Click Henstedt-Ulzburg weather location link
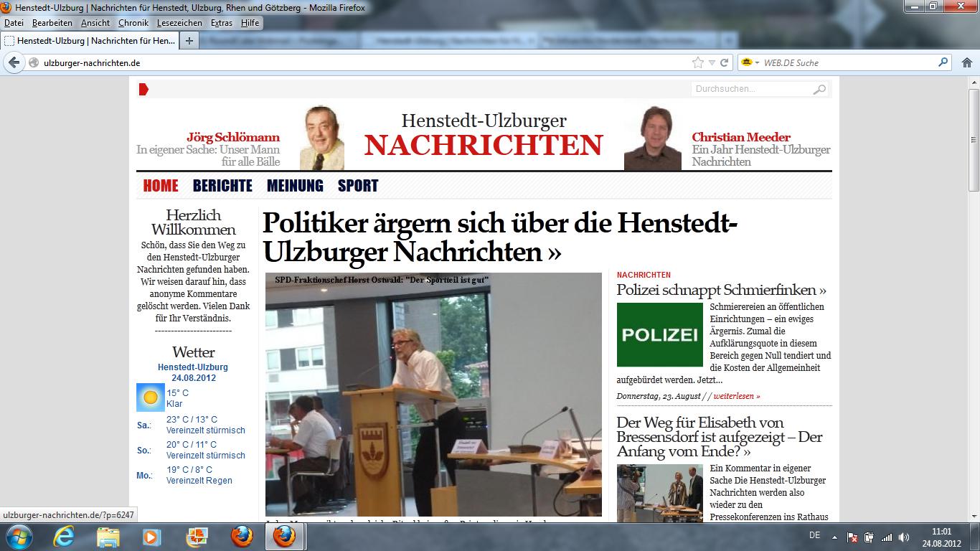980x551 pixels. point(193,367)
